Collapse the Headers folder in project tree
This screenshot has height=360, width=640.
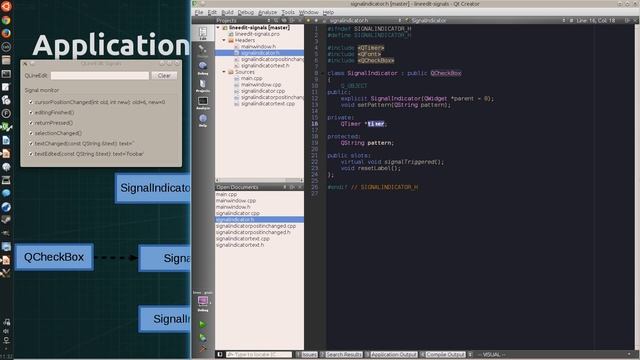tap(224, 40)
